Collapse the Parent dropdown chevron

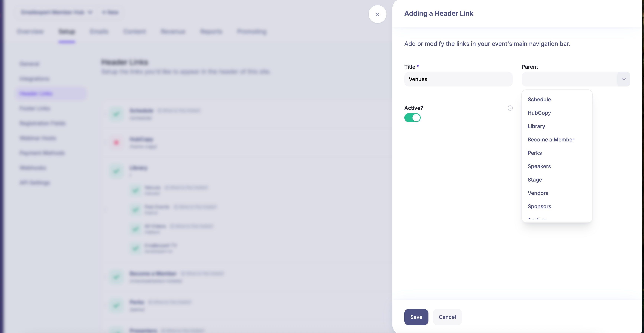(x=624, y=79)
